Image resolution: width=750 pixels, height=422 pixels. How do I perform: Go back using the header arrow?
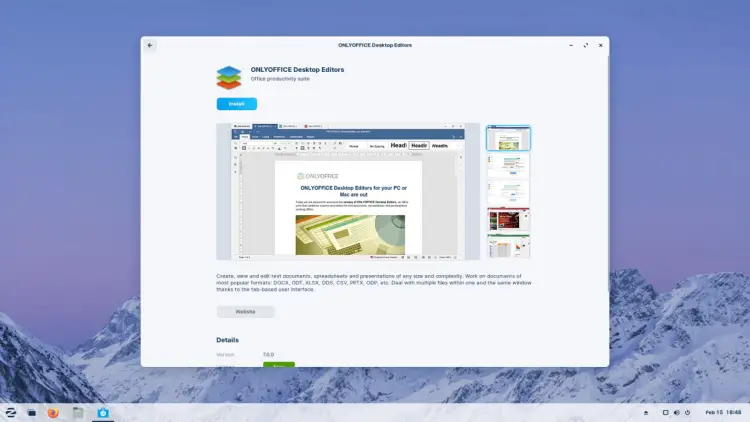pos(150,45)
